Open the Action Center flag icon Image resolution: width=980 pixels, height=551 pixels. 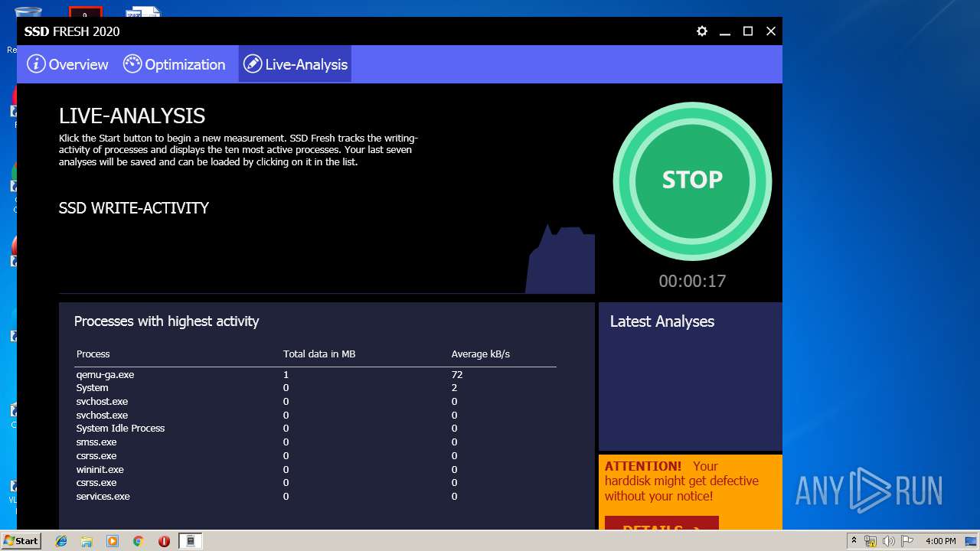pyautogui.click(x=906, y=541)
